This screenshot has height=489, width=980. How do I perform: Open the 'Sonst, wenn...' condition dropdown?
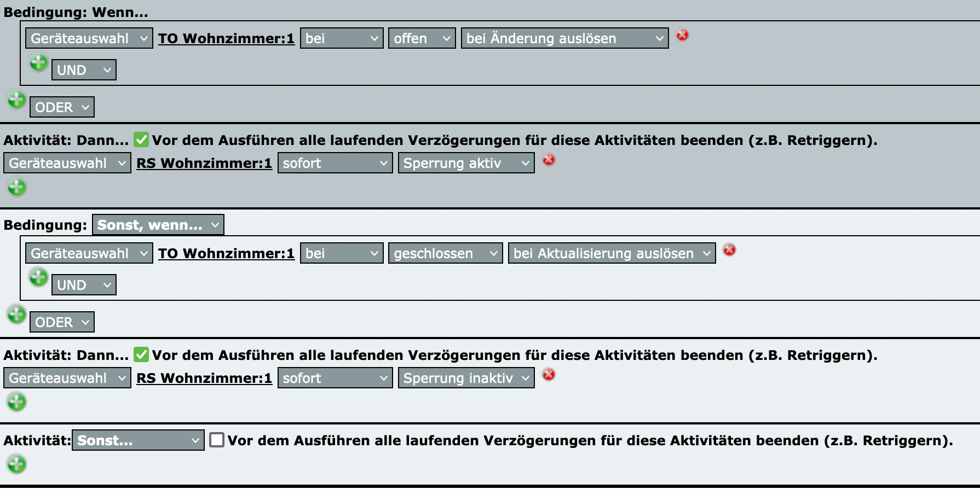click(x=158, y=225)
